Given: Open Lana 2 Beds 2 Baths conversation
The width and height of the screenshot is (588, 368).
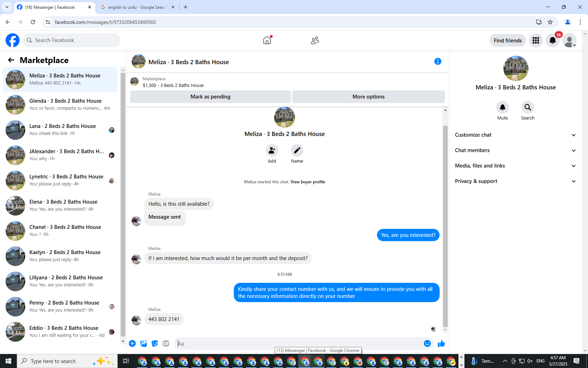Looking at the screenshot, I should coord(60,130).
